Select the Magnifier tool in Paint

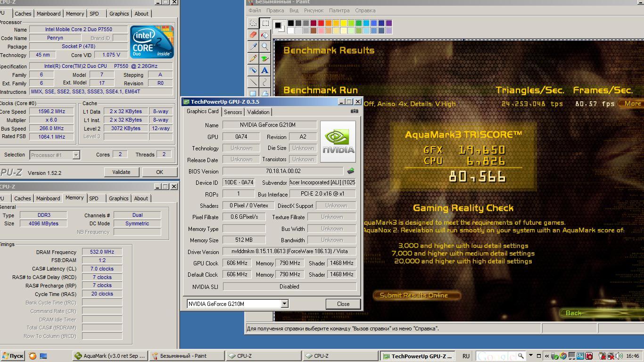click(x=265, y=47)
